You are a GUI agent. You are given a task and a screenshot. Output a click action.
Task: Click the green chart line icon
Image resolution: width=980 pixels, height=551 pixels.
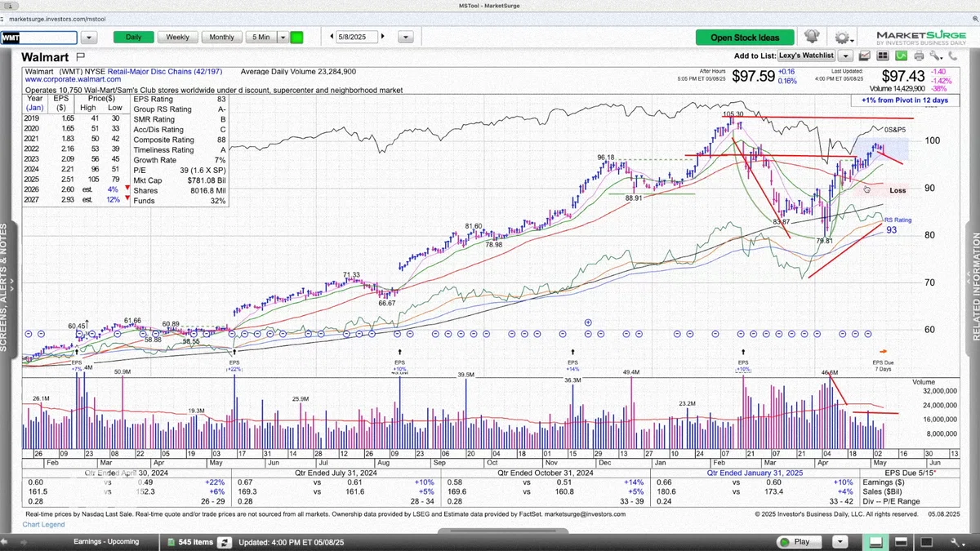point(900,56)
